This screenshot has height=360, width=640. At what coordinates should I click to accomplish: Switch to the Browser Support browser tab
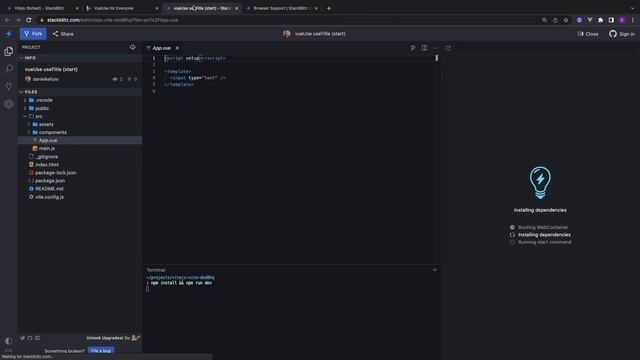pos(282,8)
